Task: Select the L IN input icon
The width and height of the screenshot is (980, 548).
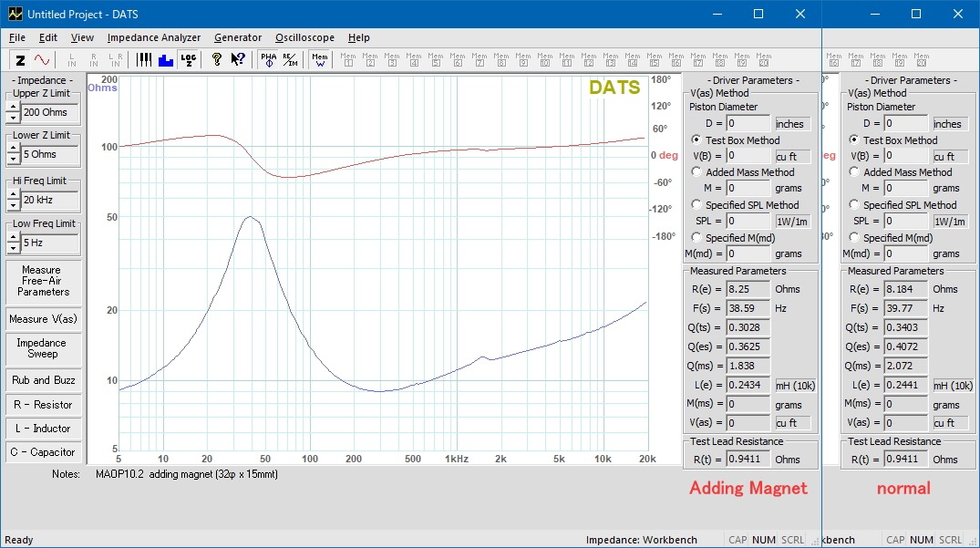Action: [x=72, y=60]
